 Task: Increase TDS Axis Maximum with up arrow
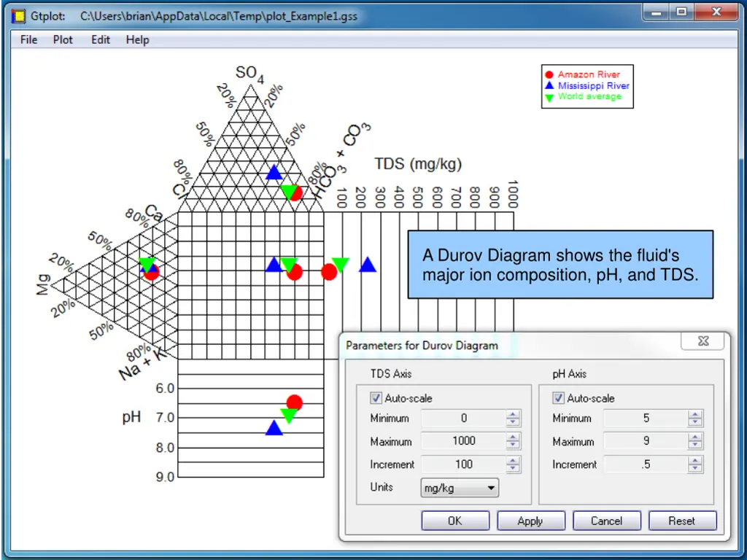pyautogui.click(x=514, y=437)
